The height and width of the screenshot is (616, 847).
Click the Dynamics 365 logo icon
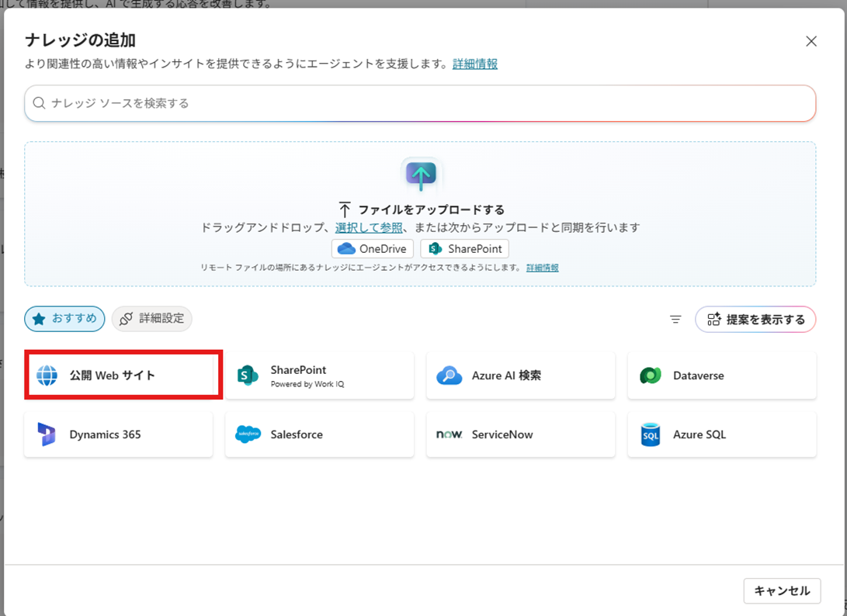(47, 434)
